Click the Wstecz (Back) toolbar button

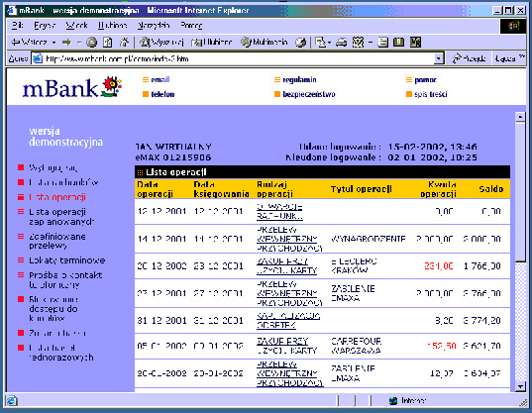point(29,43)
